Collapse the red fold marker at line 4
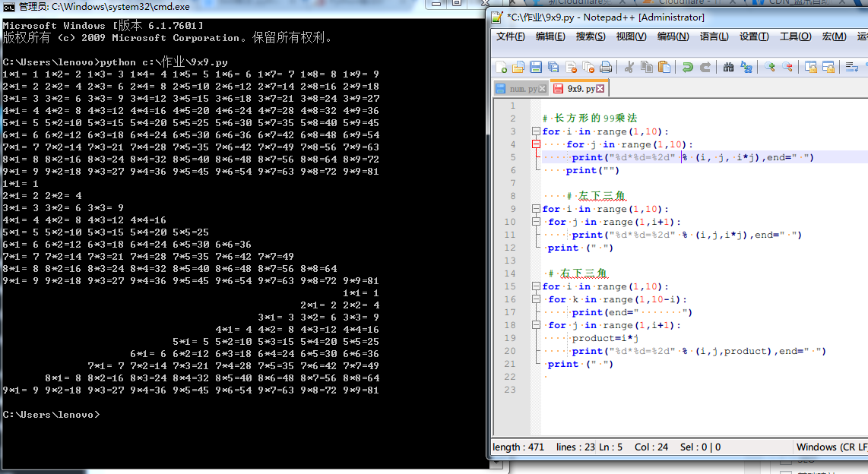 click(x=536, y=144)
